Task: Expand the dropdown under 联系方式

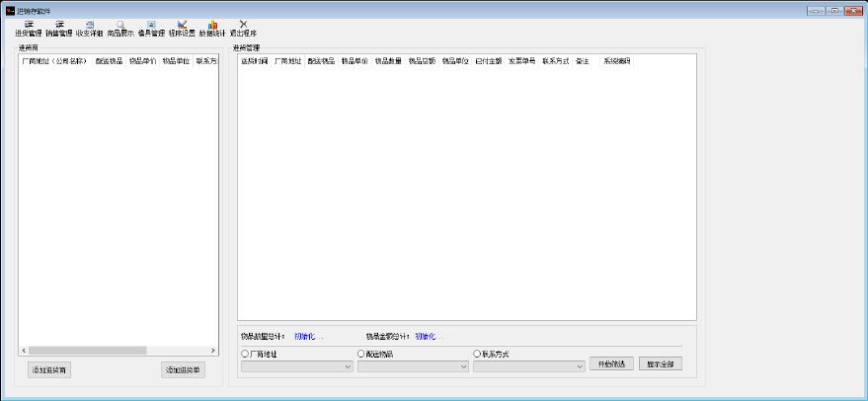Action: click(580, 366)
